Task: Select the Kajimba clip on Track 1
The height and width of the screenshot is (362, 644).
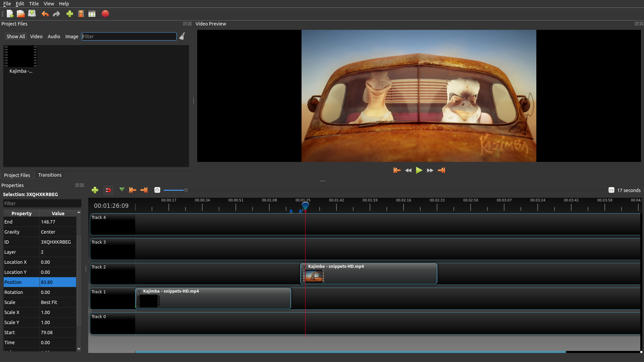Action: pos(213,298)
